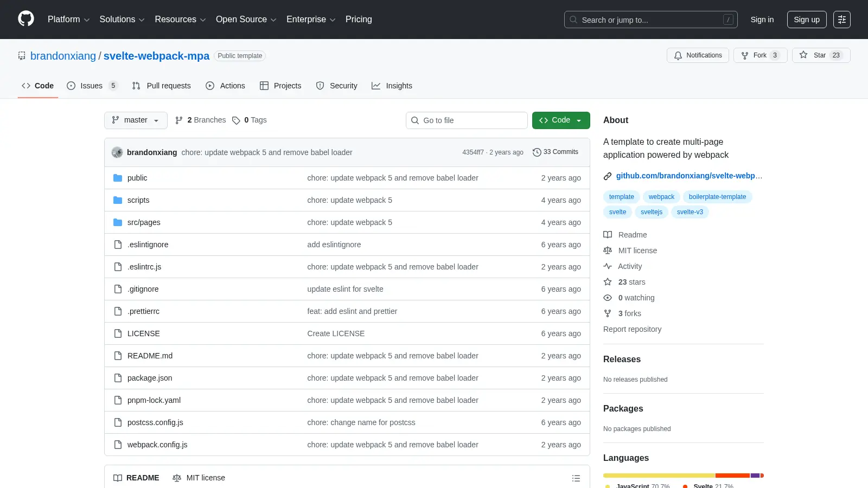
Task: Click Report repository link
Action: (x=632, y=329)
